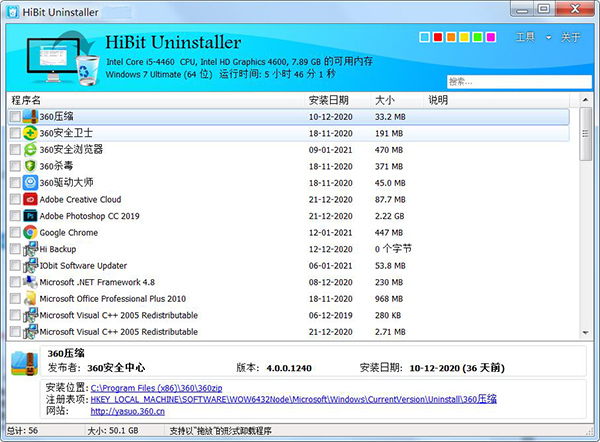Tick the Adobe Photoshop CC 2019 checkbox
Viewport: 600px width, 442px height.
[15, 216]
